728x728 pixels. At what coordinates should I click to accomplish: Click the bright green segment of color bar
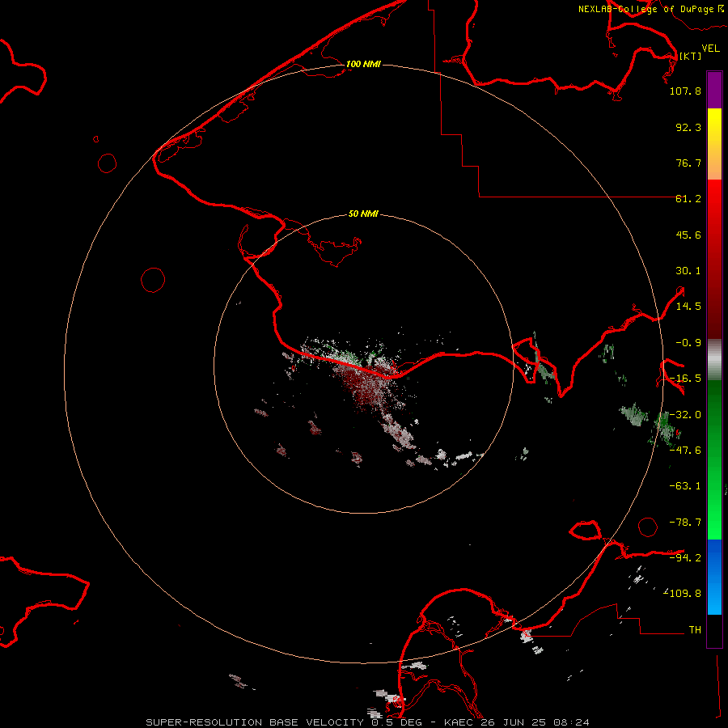[714, 459]
